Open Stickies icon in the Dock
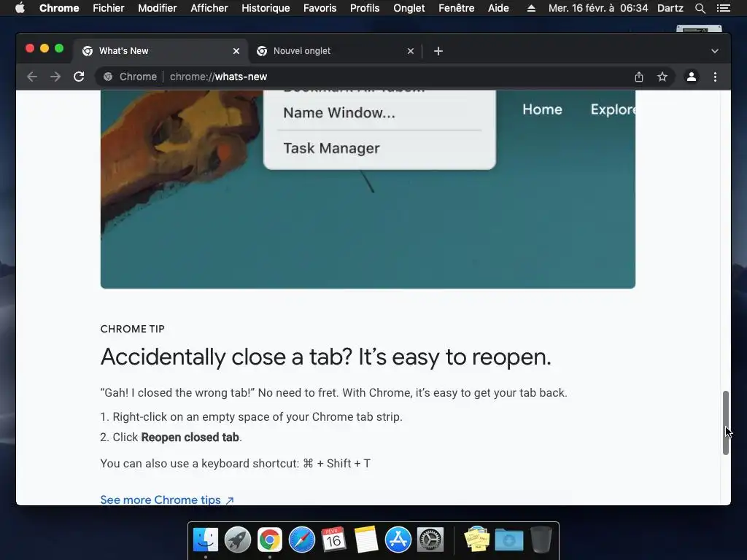This screenshot has height=560, width=747. [477, 540]
